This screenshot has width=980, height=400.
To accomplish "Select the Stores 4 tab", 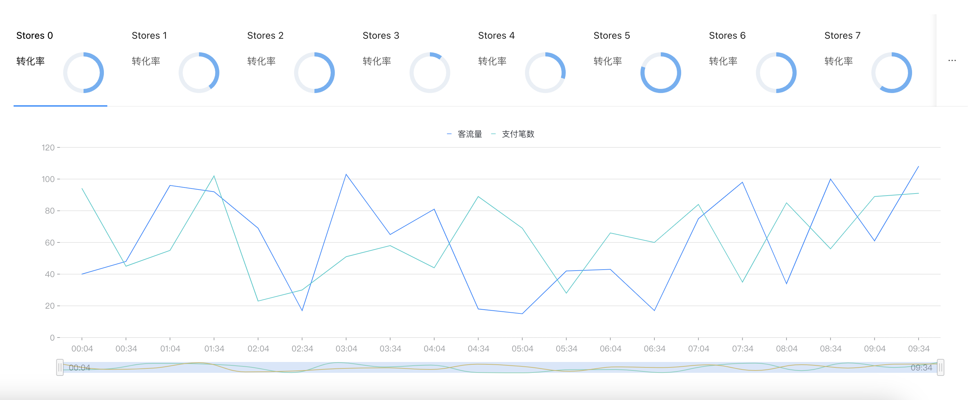I will click(522, 61).
